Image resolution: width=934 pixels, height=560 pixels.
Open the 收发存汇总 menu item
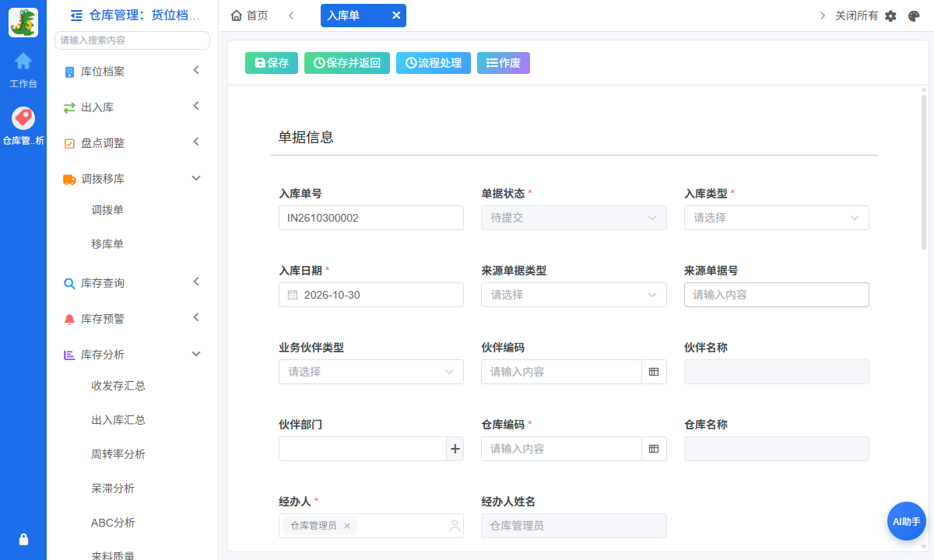coord(118,386)
